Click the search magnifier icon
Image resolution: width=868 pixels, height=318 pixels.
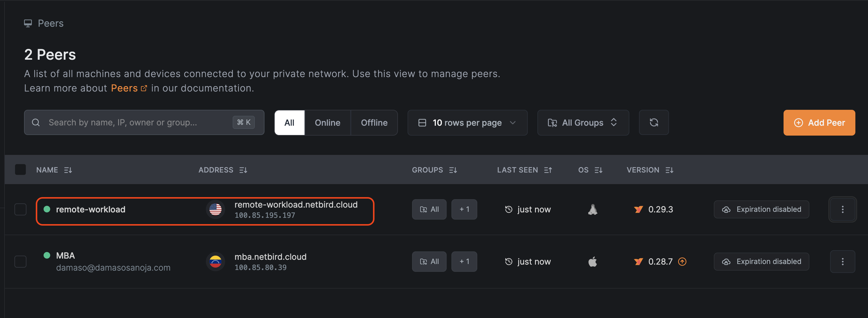pos(36,122)
